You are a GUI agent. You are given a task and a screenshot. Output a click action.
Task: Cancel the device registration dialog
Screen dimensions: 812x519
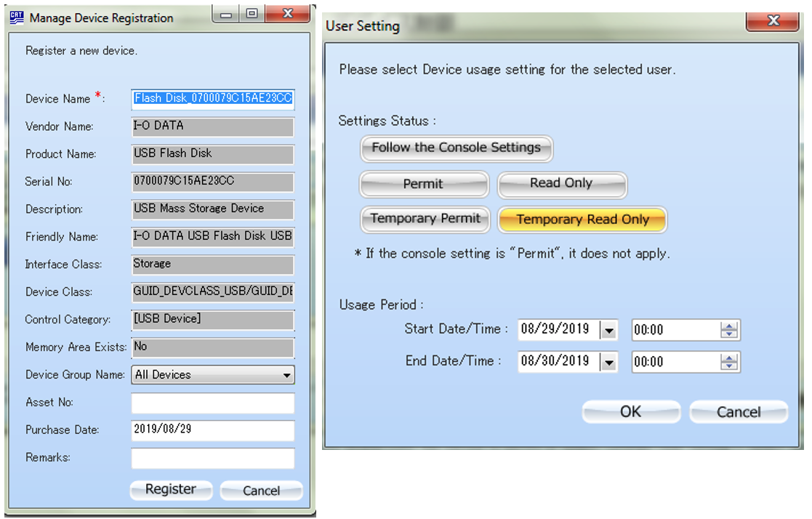[261, 491]
